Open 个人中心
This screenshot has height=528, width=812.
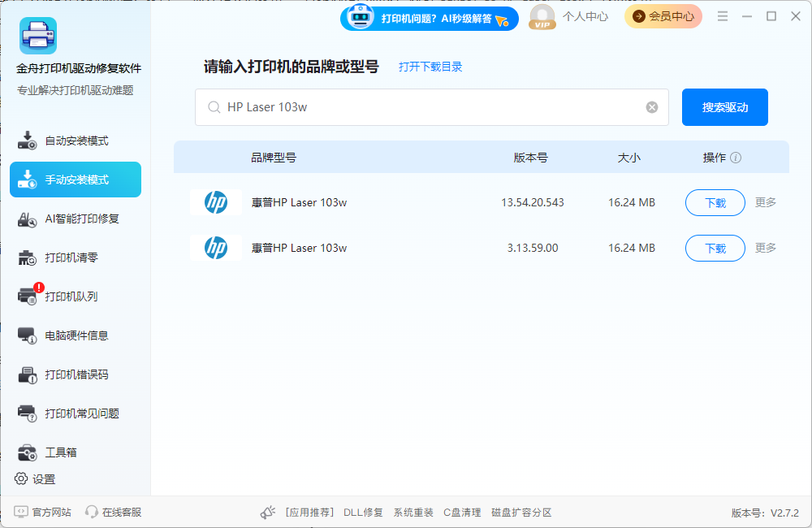point(585,17)
